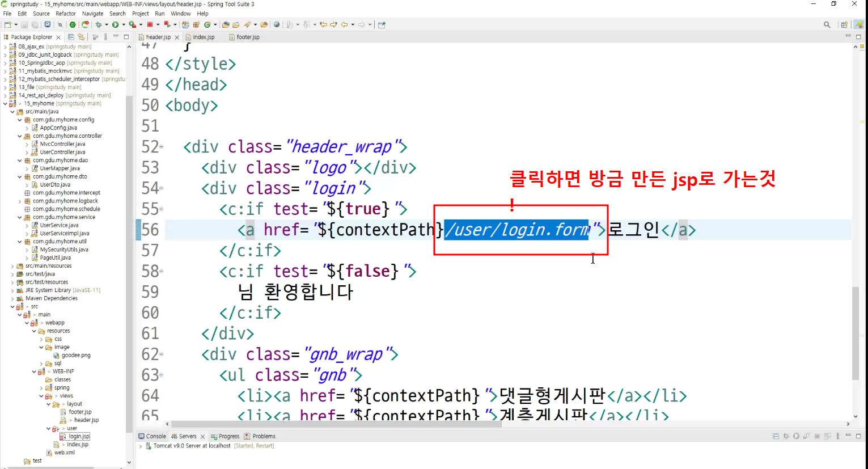Maximize the Package Explorer panel

[x=126, y=37]
